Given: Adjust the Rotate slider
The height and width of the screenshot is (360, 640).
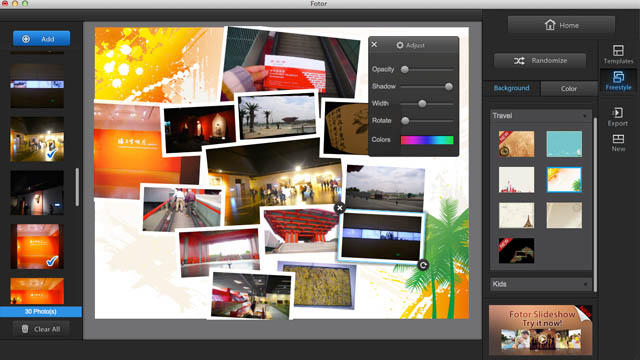Looking at the screenshot, I should pyautogui.click(x=427, y=121).
